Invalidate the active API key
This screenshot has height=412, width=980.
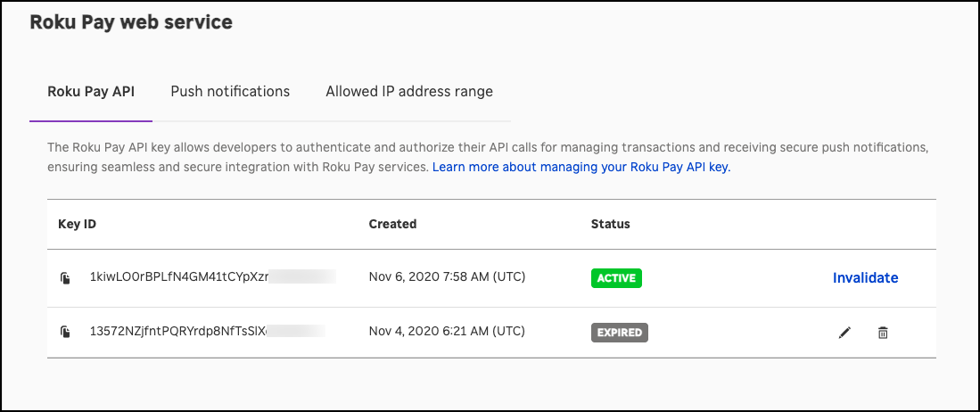[x=865, y=277]
